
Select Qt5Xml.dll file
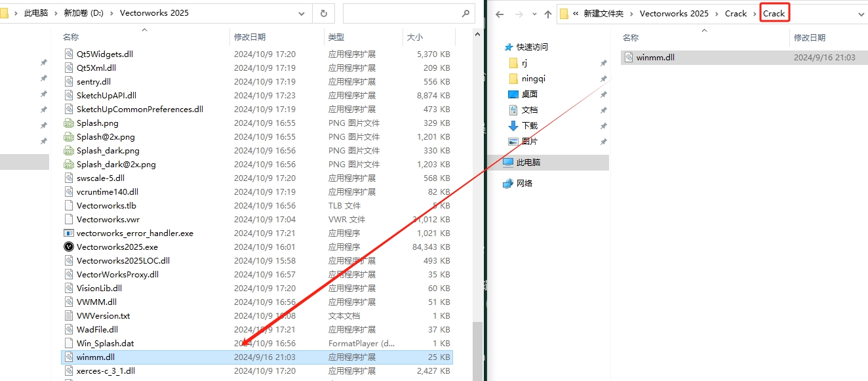pos(96,68)
